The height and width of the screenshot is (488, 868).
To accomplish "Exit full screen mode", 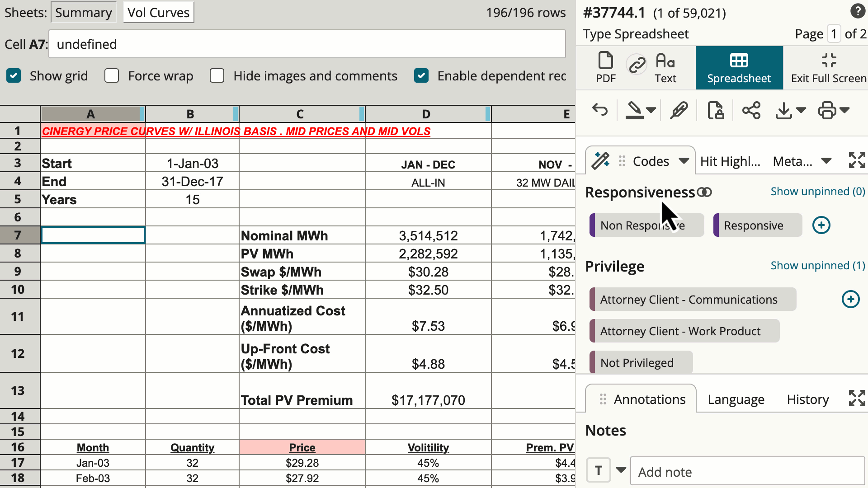I will (829, 67).
